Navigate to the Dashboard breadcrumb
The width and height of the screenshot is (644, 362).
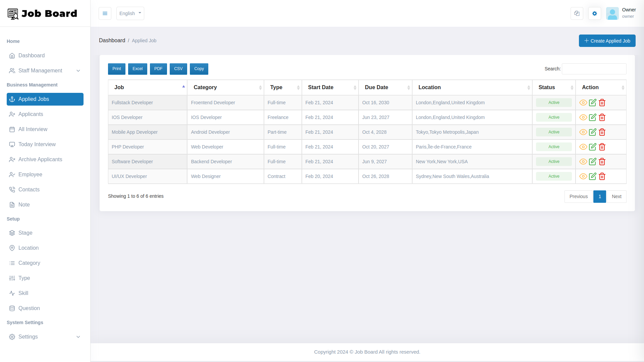pos(112,40)
